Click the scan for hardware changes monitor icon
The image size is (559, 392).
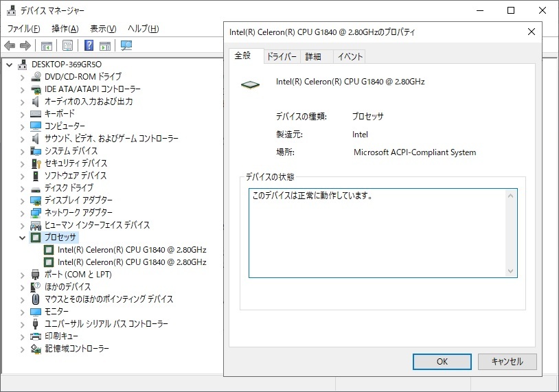tap(126, 45)
